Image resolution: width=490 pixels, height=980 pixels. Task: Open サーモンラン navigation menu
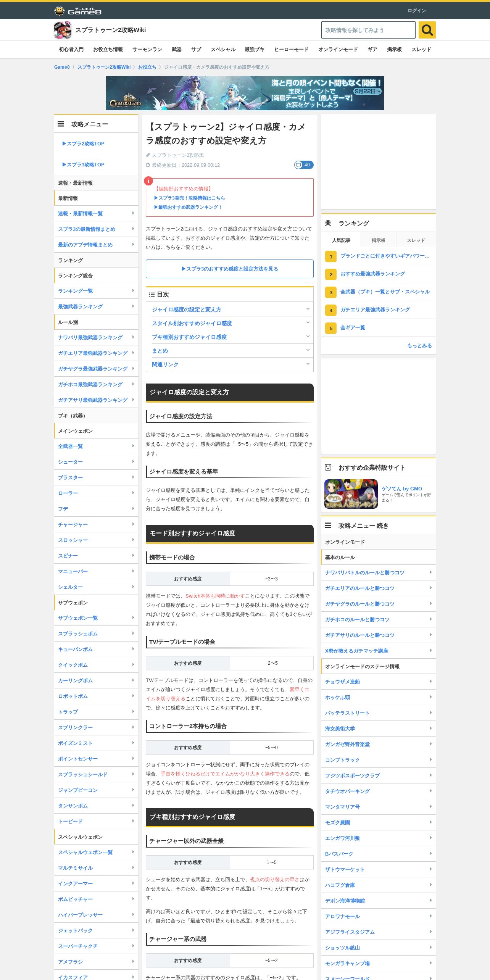pyautogui.click(x=147, y=50)
